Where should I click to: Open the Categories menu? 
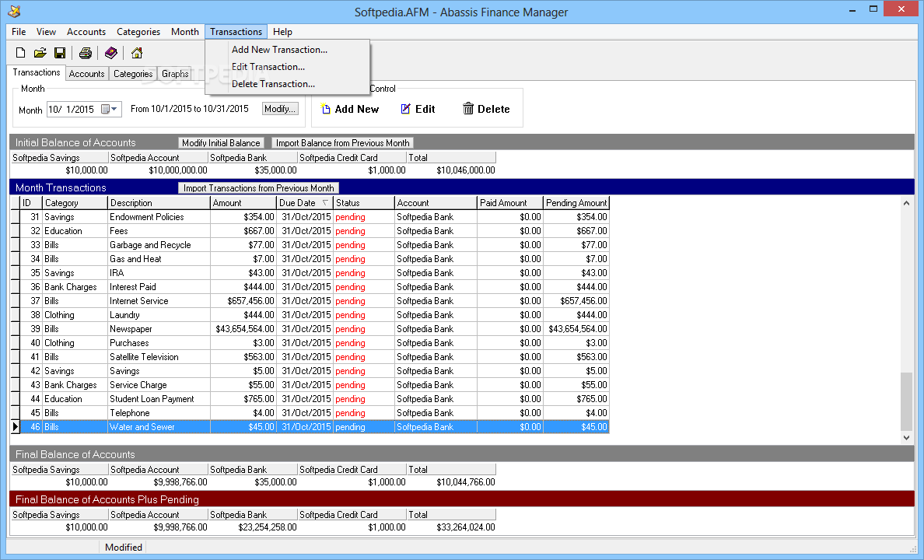click(138, 32)
